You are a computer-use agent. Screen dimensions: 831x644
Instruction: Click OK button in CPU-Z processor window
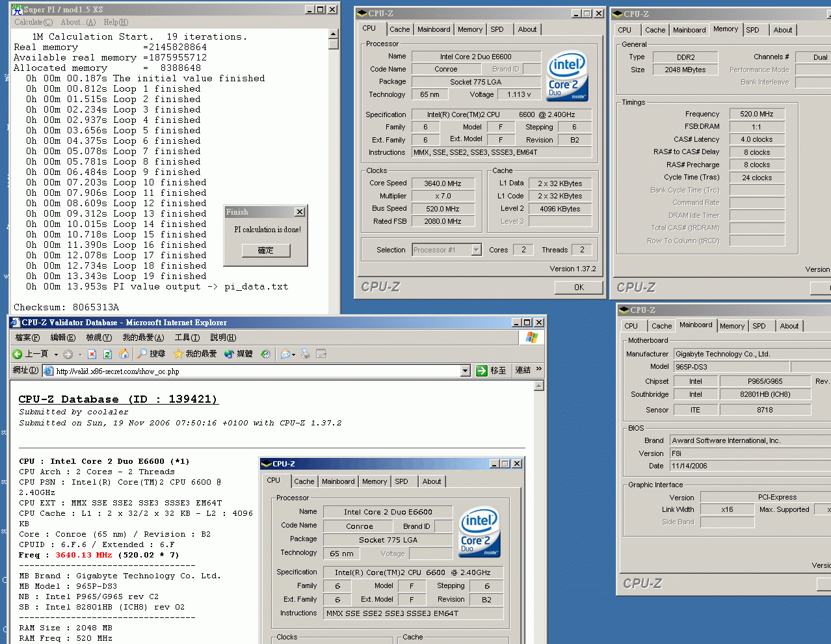pyautogui.click(x=579, y=287)
